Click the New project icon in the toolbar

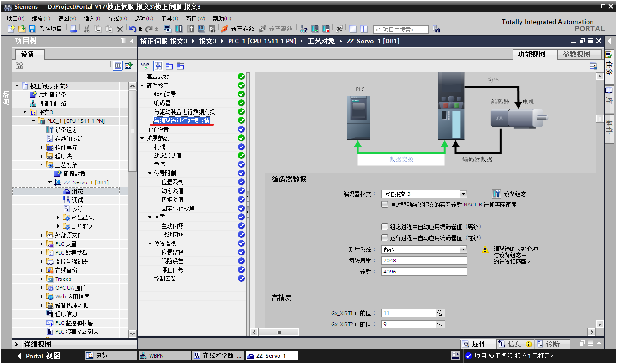pyautogui.click(x=11, y=29)
